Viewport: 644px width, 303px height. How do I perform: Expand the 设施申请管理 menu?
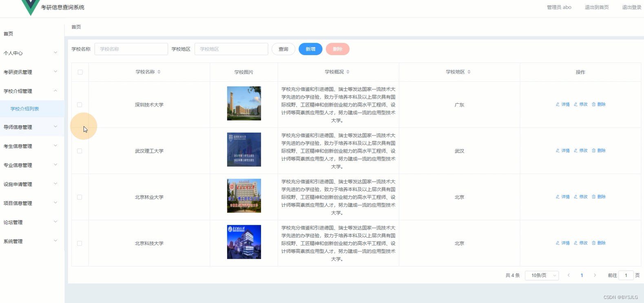point(32,184)
